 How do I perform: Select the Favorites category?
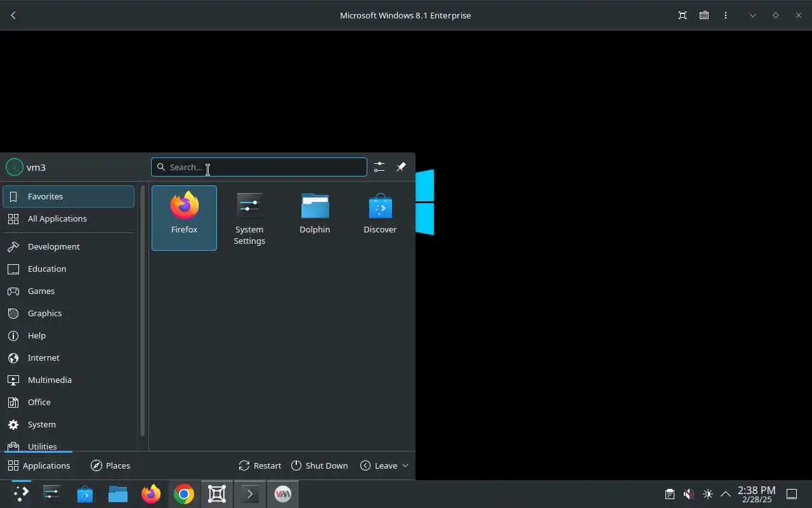(69, 196)
